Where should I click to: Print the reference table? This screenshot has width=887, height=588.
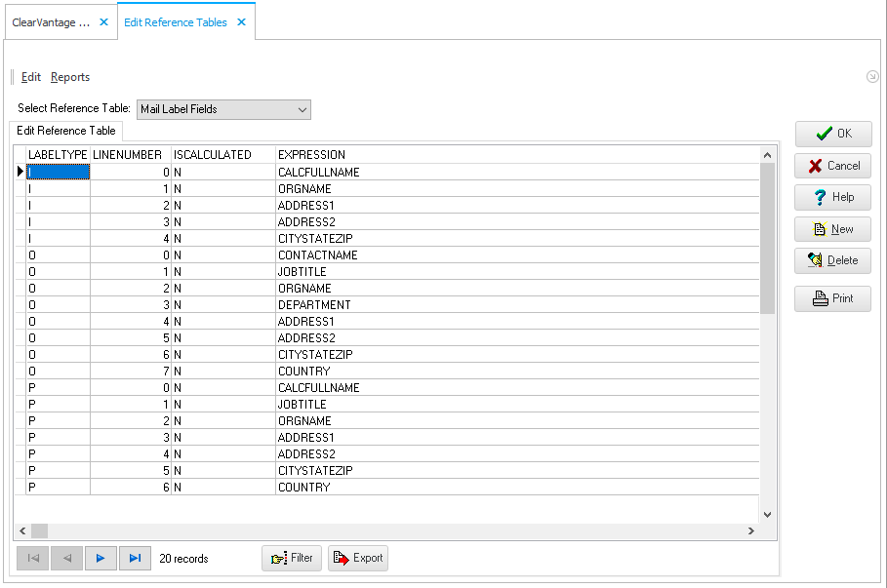point(833,298)
